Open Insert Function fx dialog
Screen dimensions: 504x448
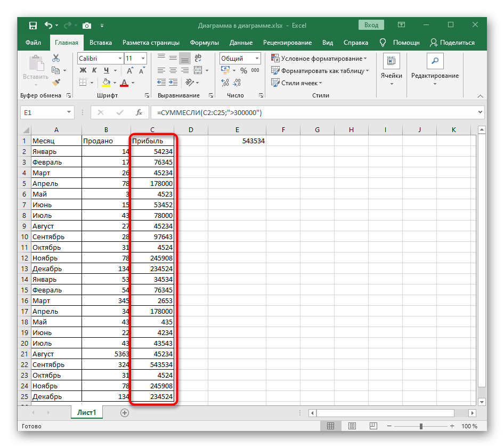tap(139, 112)
